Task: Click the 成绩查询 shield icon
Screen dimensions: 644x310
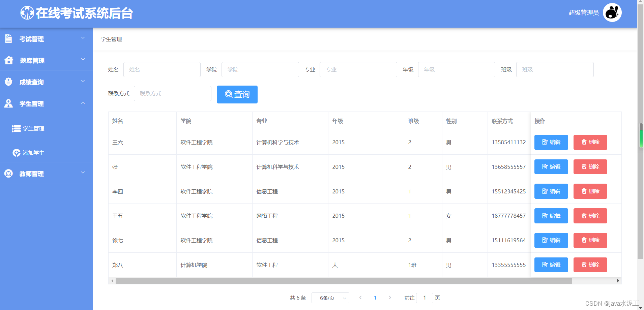Action: (x=9, y=82)
